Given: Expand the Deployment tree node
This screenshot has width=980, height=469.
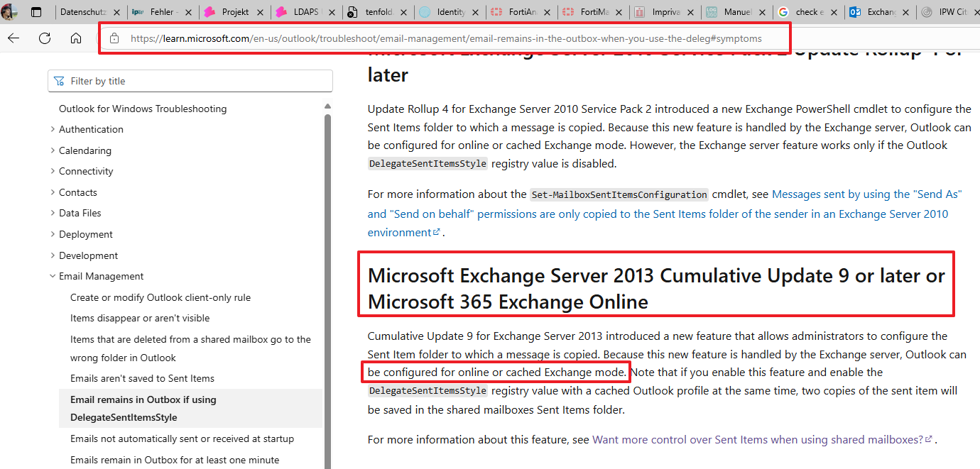Looking at the screenshot, I should tap(53, 234).
